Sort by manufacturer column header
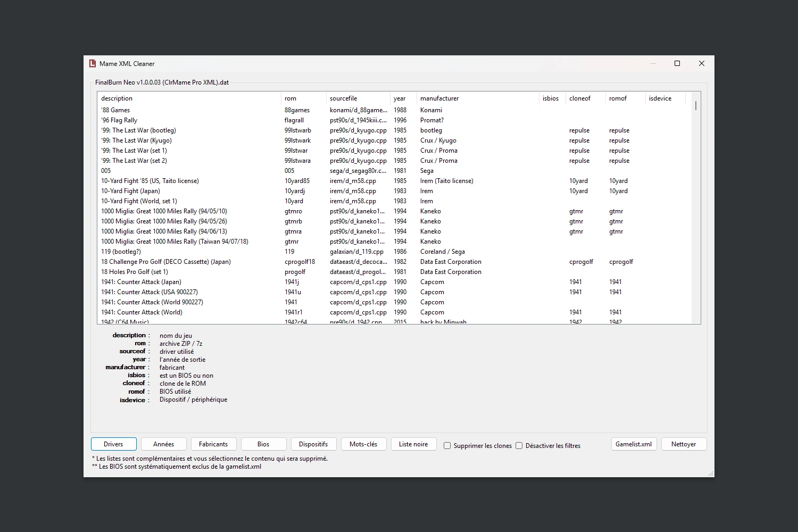Image resolution: width=798 pixels, height=532 pixels. tap(478, 98)
